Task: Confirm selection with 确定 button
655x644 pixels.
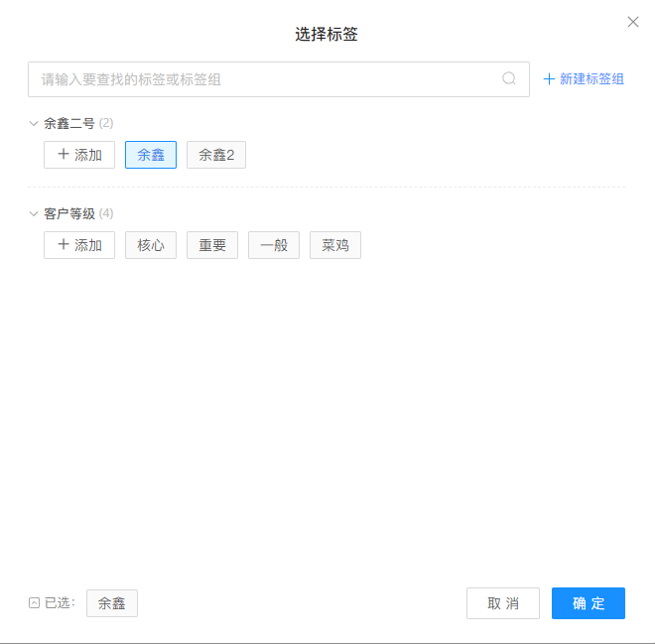Action: [589, 603]
